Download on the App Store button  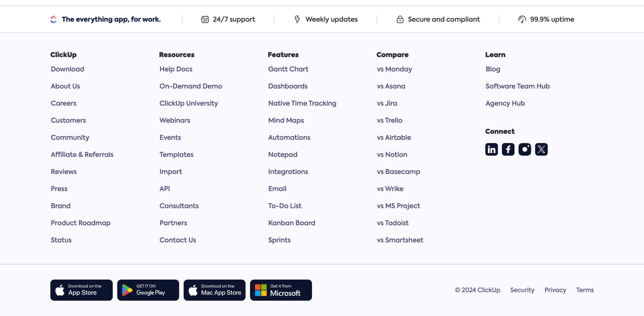tap(81, 290)
